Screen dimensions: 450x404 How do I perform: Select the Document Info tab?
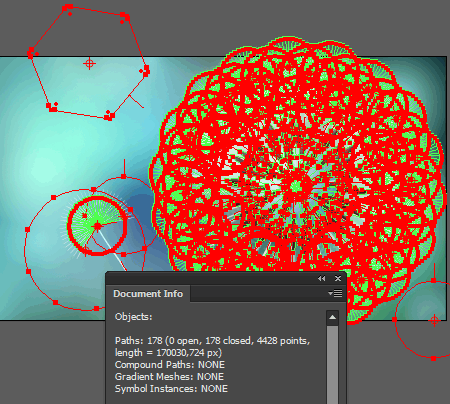tap(148, 294)
